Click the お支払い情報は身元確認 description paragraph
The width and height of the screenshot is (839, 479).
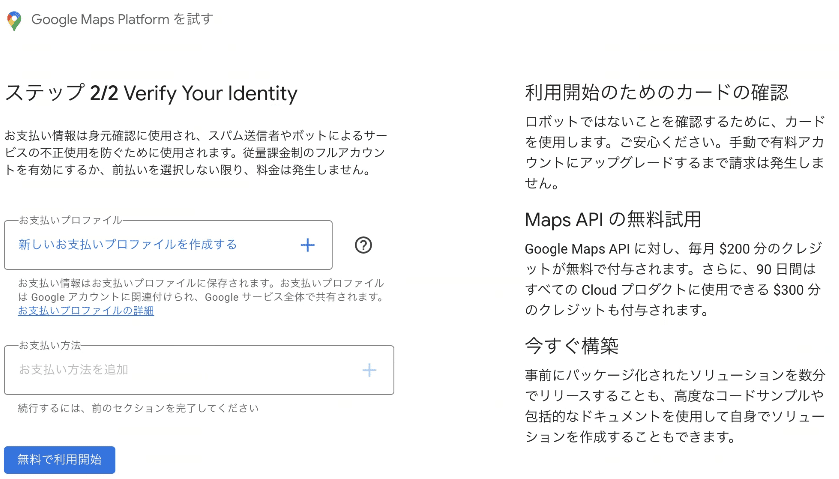(196, 152)
